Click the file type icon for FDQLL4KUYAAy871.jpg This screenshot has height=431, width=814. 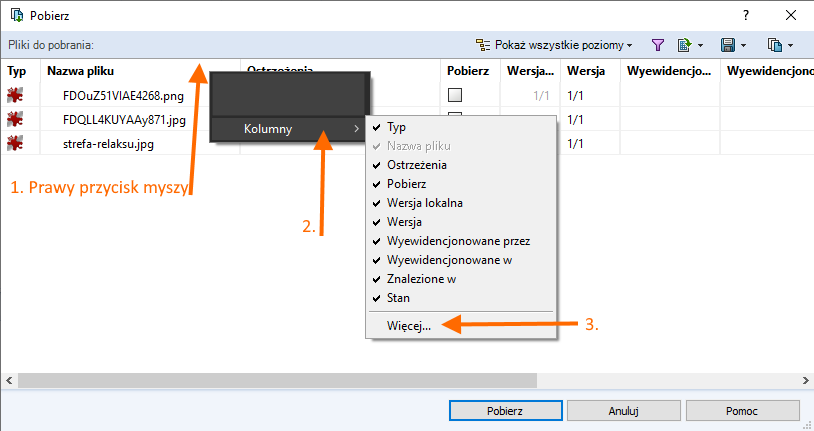[x=15, y=120]
